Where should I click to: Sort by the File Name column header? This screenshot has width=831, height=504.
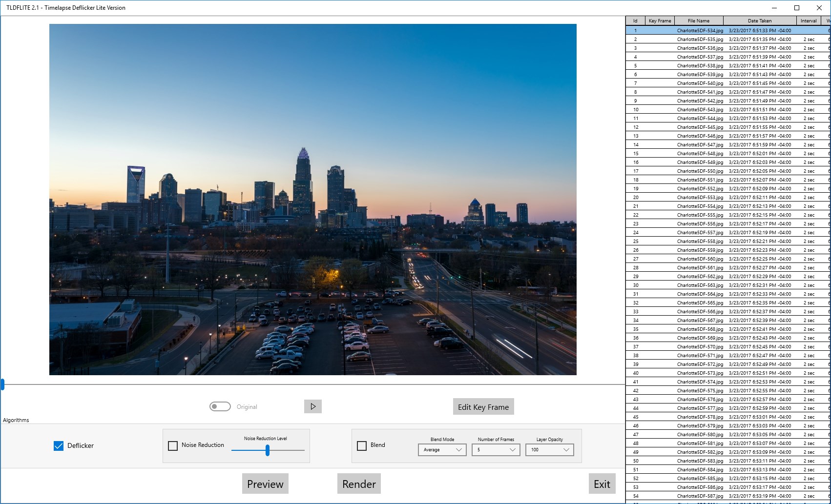coord(698,20)
